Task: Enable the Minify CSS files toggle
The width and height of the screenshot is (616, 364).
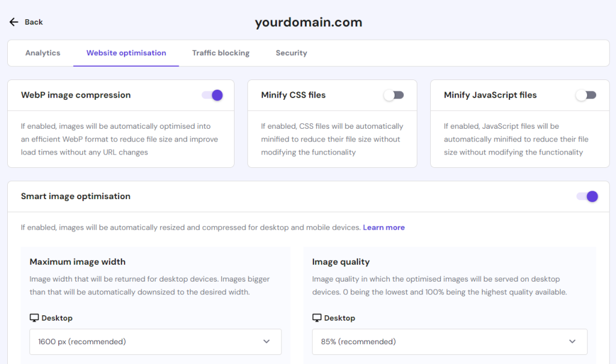Action: point(395,94)
